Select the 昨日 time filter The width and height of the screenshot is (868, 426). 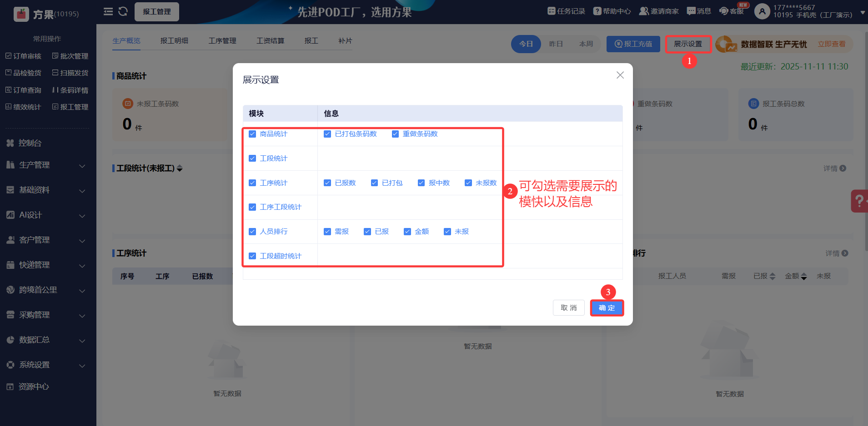click(556, 44)
